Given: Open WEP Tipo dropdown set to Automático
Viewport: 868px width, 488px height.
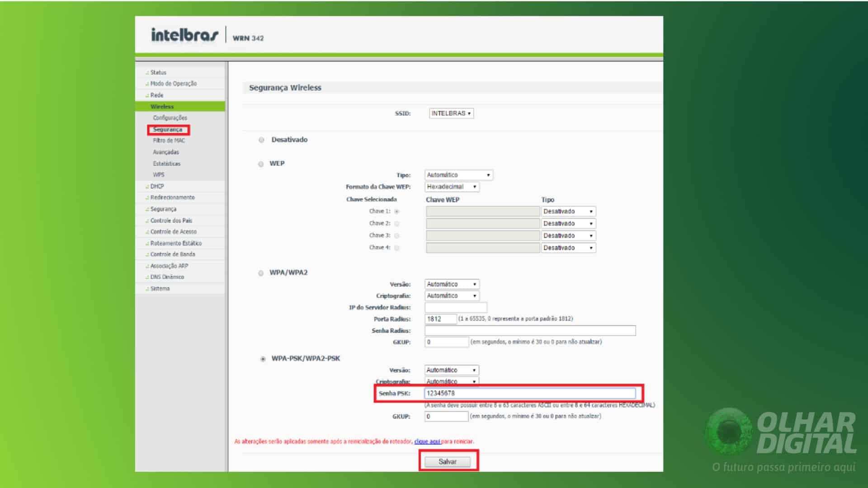Looking at the screenshot, I should pos(458,175).
